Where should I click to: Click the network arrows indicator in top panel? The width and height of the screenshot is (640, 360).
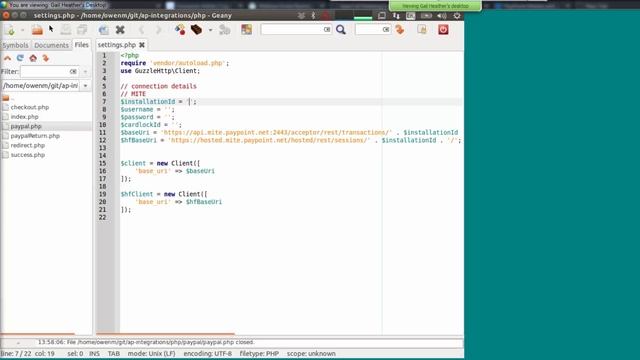coord(396,16)
